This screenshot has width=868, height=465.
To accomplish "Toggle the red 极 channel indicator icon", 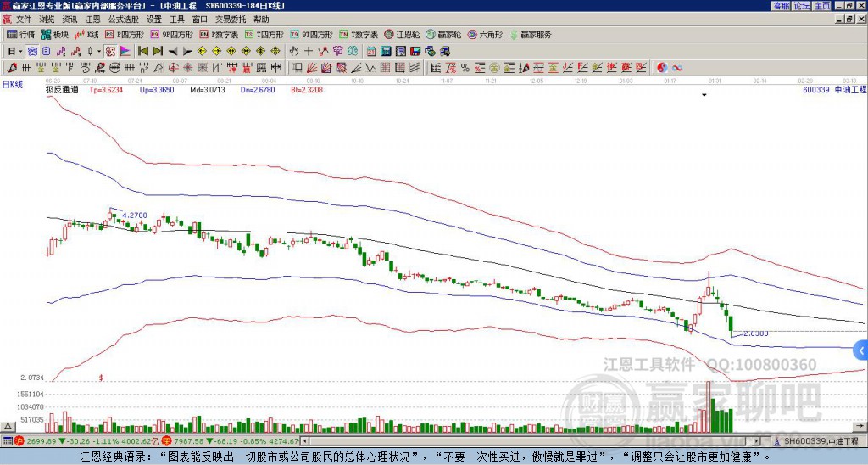I will [x=110, y=51].
